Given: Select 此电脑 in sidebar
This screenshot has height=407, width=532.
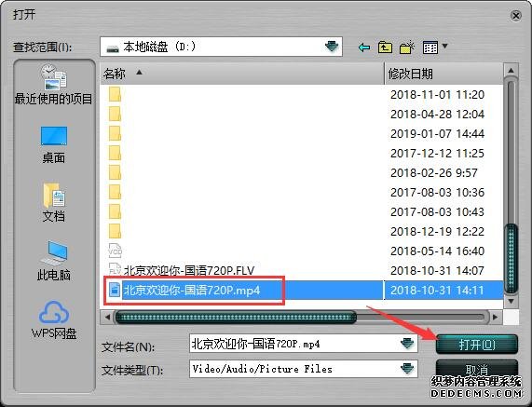Looking at the screenshot, I should click(54, 261).
